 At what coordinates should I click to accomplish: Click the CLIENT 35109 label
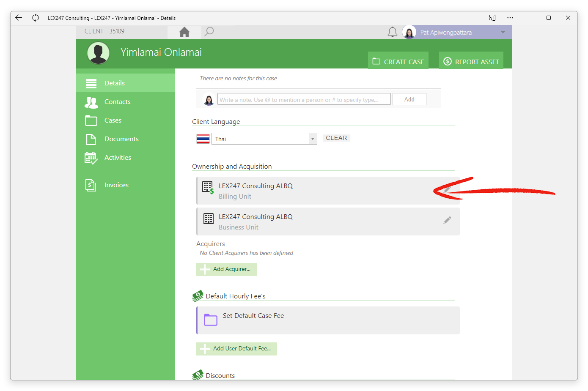(x=104, y=31)
